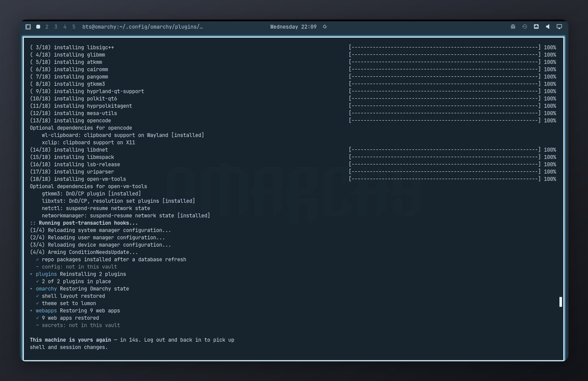Click the 'installing hyprland-qt-support' line

tap(87, 91)
